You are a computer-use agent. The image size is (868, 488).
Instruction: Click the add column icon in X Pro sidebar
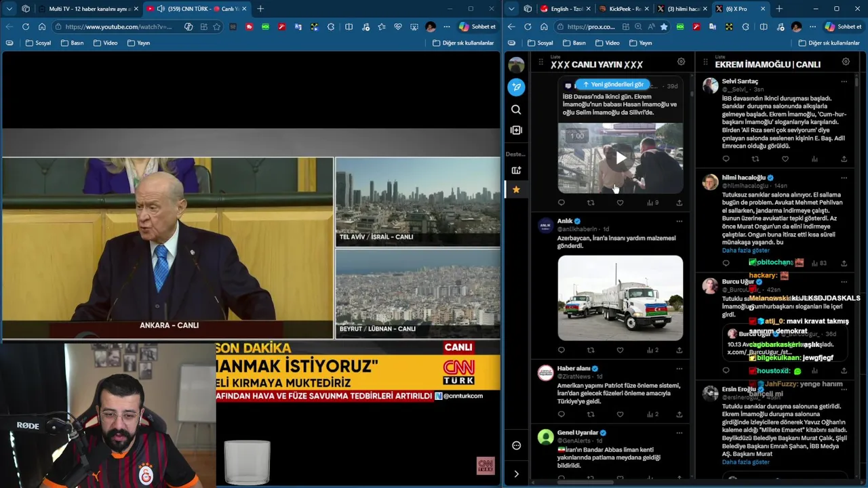[516, 130]
